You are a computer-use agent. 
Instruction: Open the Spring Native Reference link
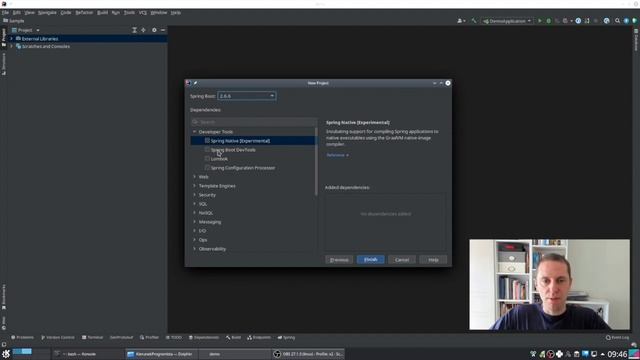(337, 155)
